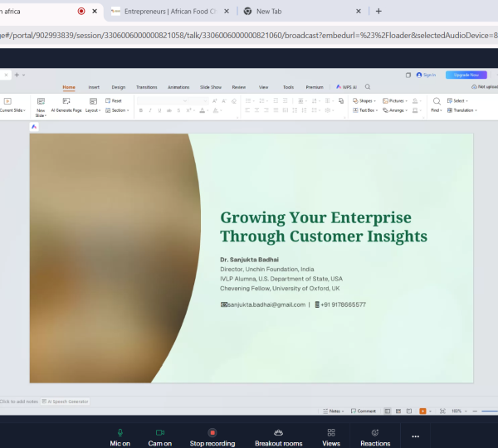The image size is (498, 448).
Task: Switch to slide sorter view icon
Action: [x=398, y=411]
